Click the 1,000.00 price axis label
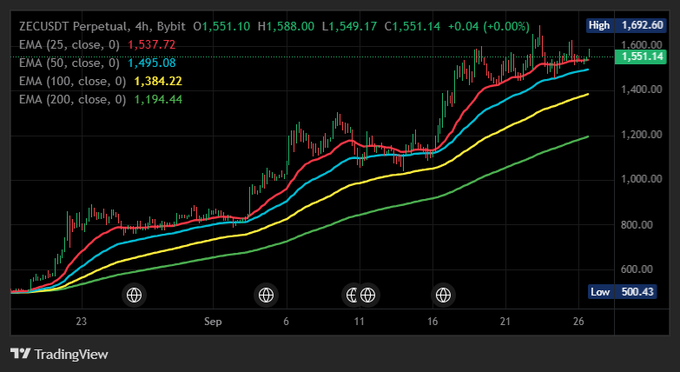The width and height of the screenshot is (680, 372). point(642,179)
